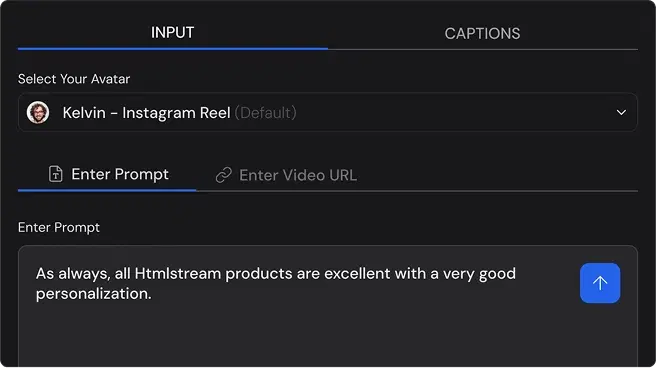Click the (Default) tag in avatar selector

[x=266, y=113]
